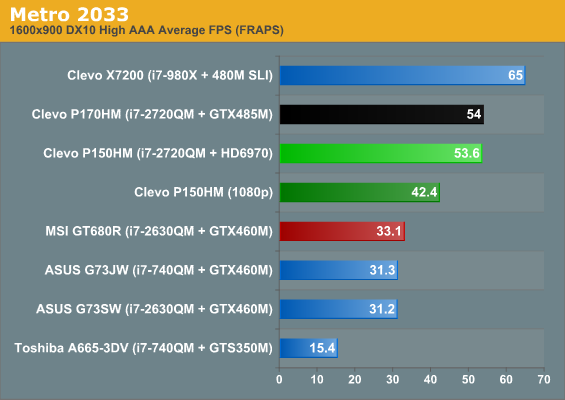565x400 pixels.
Task: Click the x-axis tick label 60
Action: [506, 379]
